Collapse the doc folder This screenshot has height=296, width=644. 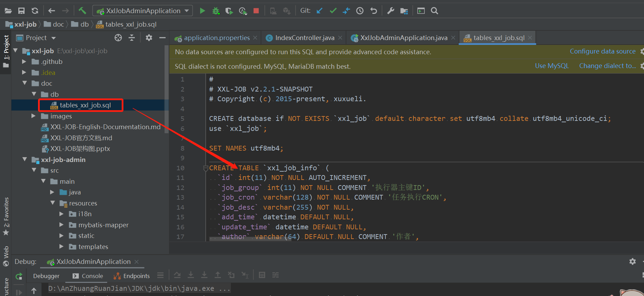pyautogui.click(x=25, y=83)
